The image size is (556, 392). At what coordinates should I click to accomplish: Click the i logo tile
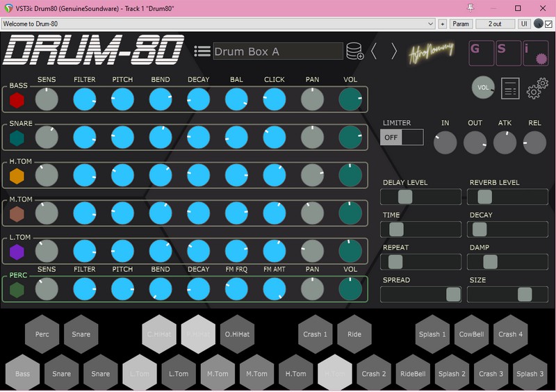(x=536, y=54)
